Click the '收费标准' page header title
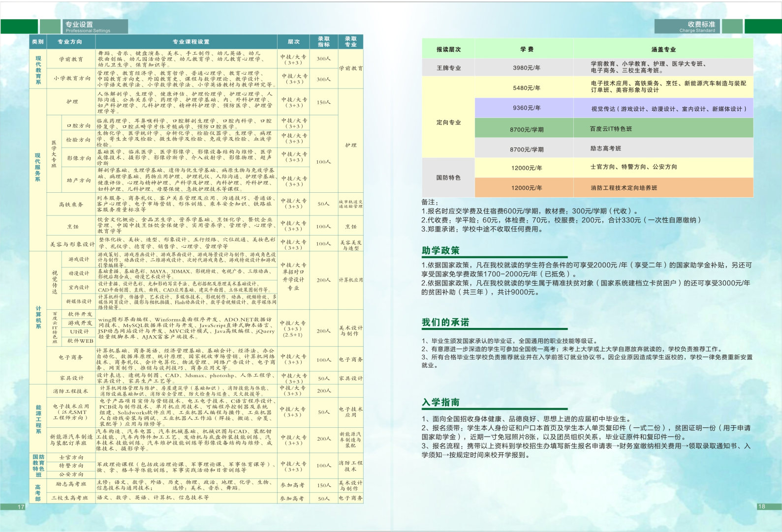 click(x=701, y=24)
